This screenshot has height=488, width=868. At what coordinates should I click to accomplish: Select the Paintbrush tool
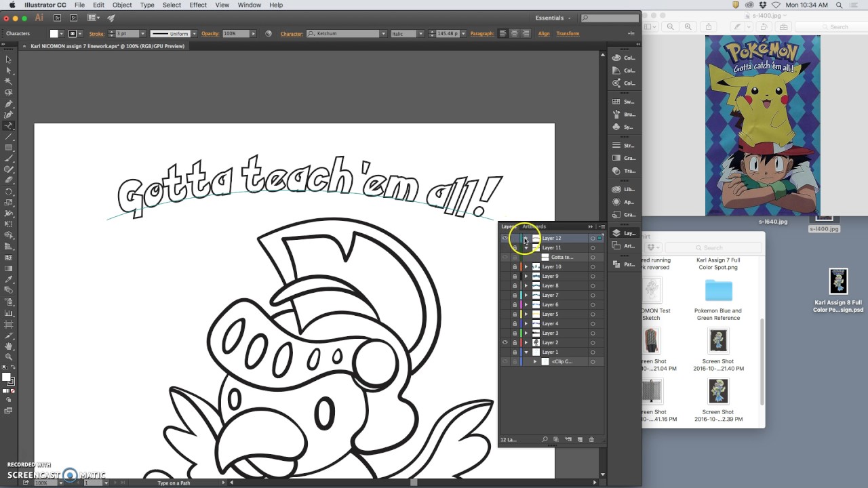[x=9, y=159]
